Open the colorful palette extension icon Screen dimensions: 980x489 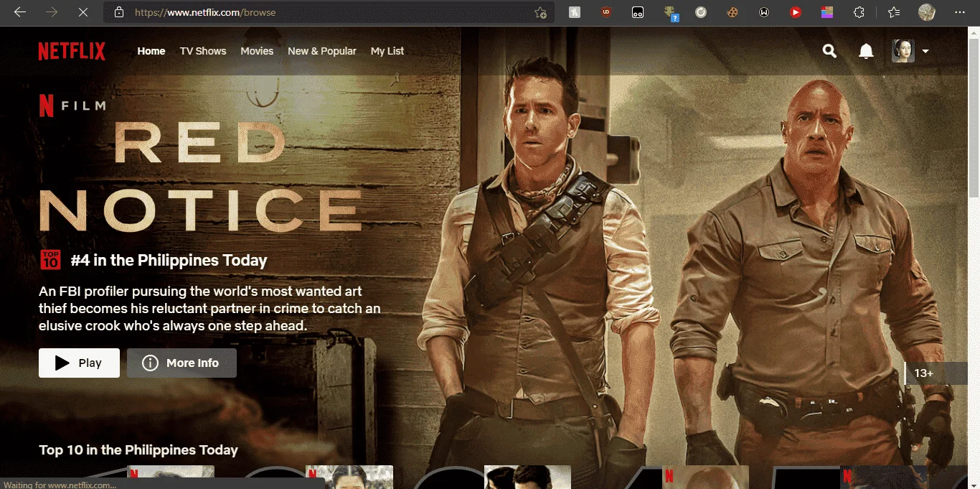827,12
